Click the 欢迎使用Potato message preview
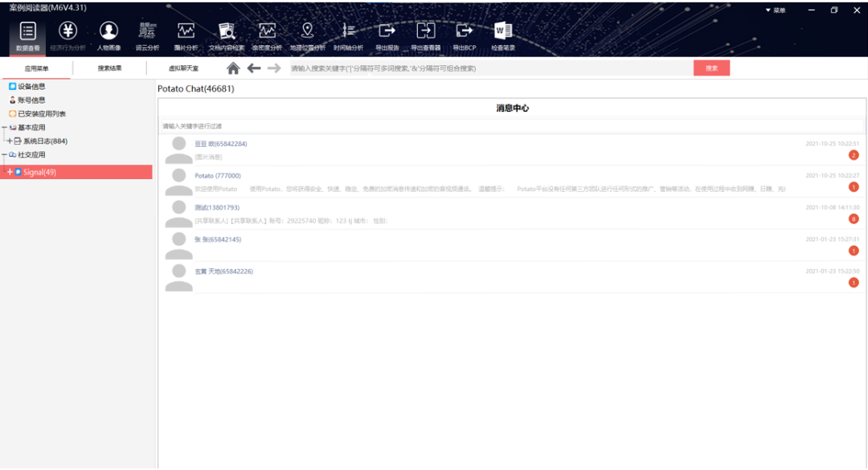The height and width of the screenshot is (470, 868). pyautogui.click(x=490, y=190)
